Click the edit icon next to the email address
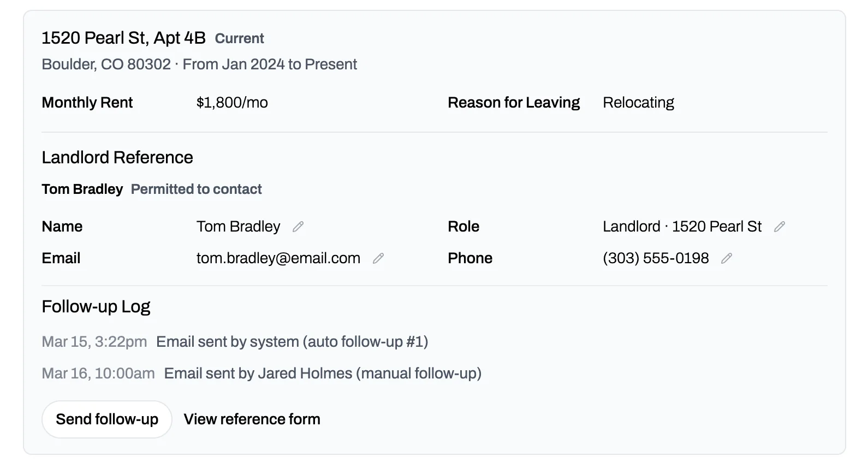Image resolution: width=868 pixels, height=462 pixels. (x=379, y=258)
